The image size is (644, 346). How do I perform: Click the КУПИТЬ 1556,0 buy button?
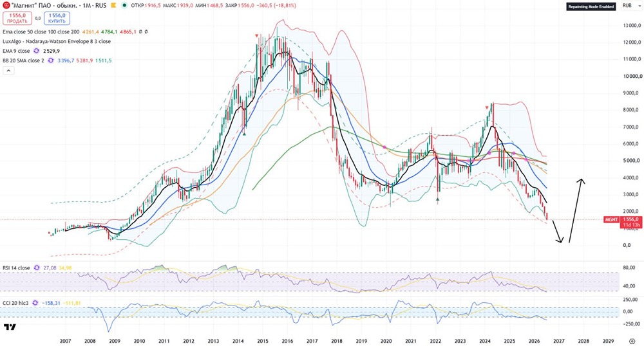pyautogui.click(x=57, y=18)
